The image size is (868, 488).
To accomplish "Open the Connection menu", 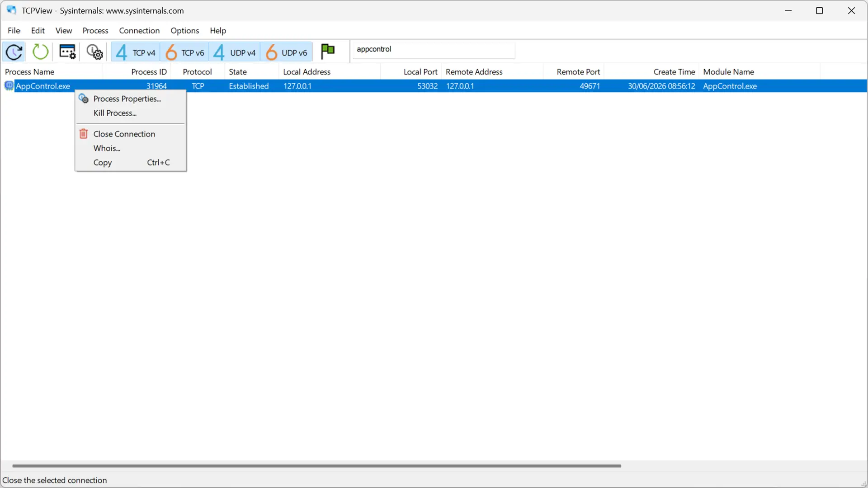I will (x=139, y=30).
